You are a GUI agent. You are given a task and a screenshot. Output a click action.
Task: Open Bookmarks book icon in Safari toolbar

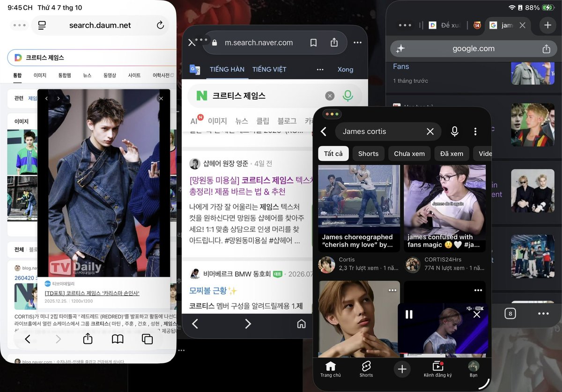[118, 339]
